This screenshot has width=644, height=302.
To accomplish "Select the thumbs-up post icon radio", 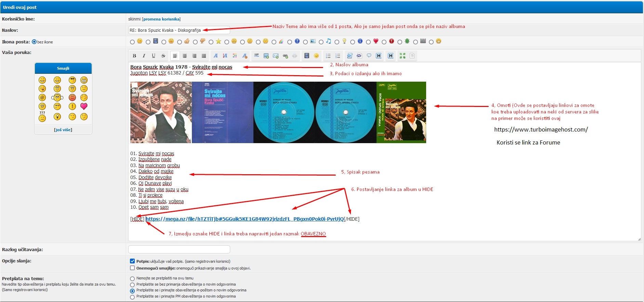I will [180, 42].
